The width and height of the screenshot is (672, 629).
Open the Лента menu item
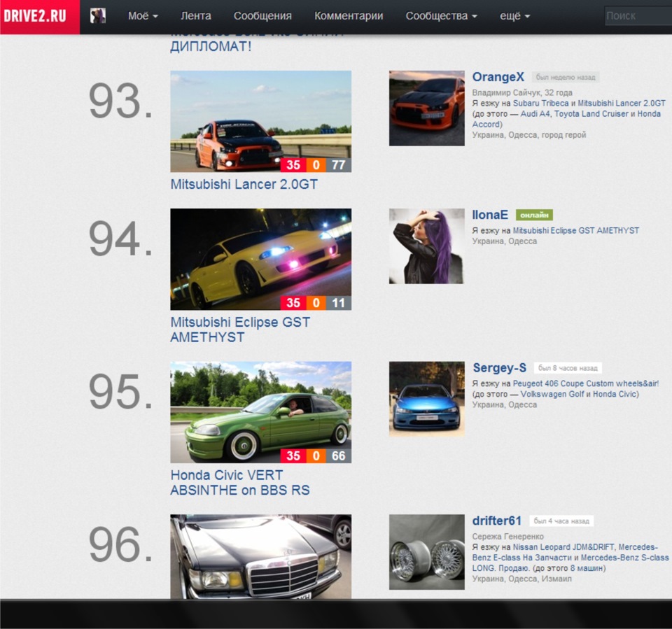pyautogui.click(x=196, y=16)
